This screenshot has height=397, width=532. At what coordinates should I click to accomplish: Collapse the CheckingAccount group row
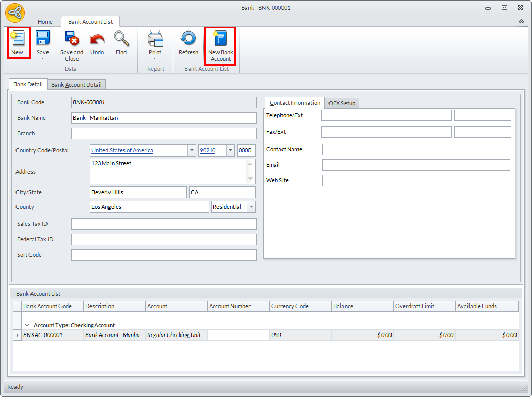(x=27, y=325)
